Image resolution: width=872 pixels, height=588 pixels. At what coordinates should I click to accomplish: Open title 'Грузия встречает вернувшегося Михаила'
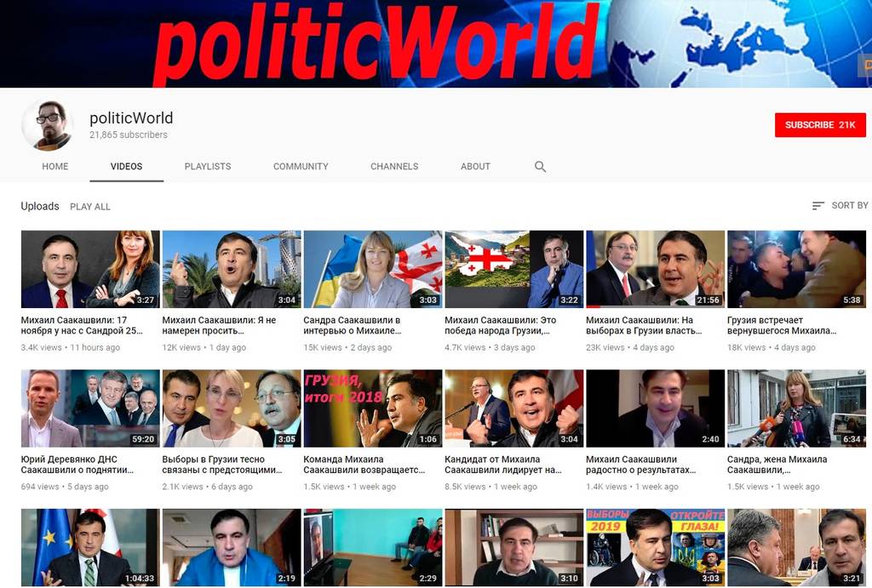(782, 325)
